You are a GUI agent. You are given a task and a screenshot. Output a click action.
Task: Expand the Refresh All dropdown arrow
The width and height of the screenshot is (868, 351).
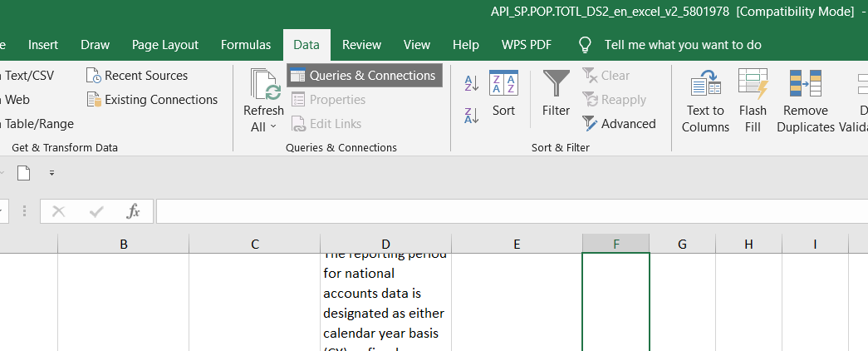273,127
